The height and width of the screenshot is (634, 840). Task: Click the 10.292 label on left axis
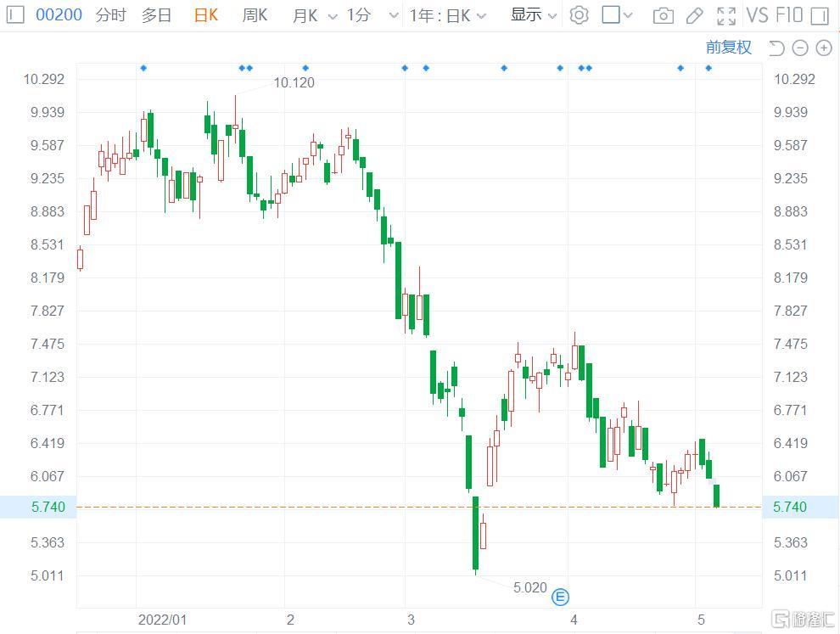coord(43,79)
